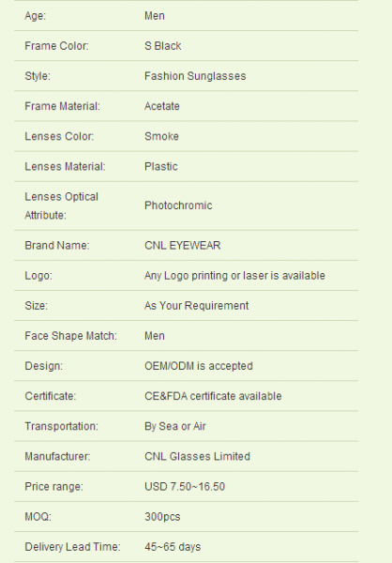Screen dimensions: 392x563
Task: Click the OEM/ODM is accepted text
Action: click(x=199, y=366)
